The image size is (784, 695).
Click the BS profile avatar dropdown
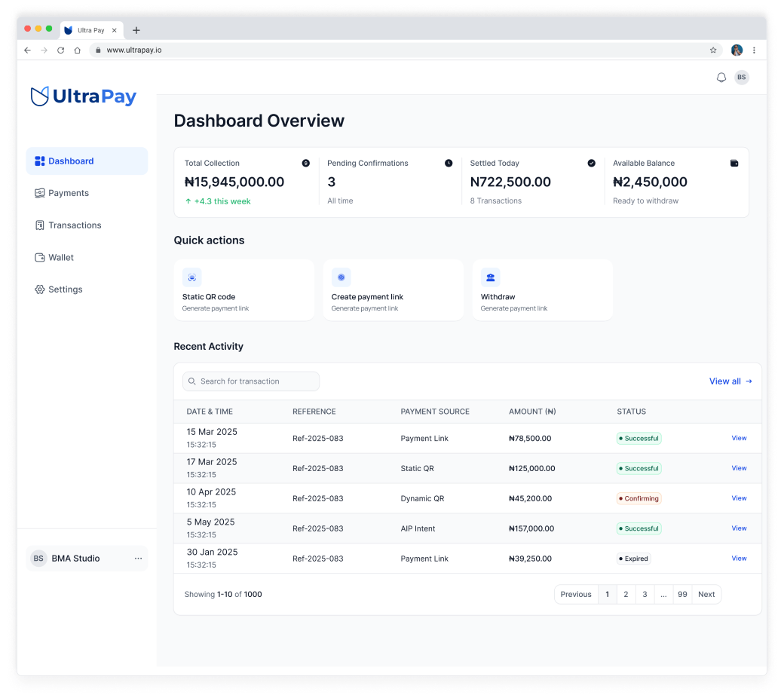coord(742,77)
